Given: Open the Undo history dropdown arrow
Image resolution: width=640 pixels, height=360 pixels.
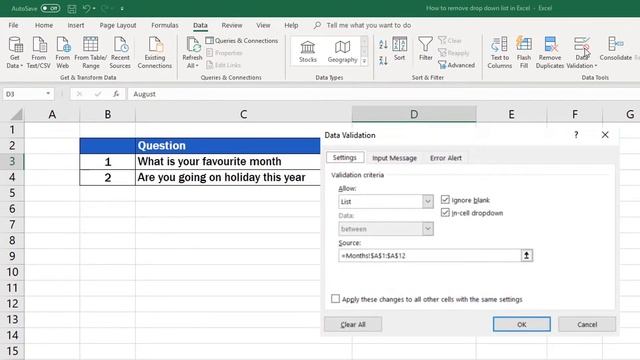Looking at the screenshot, I should [x=94, y=8].
